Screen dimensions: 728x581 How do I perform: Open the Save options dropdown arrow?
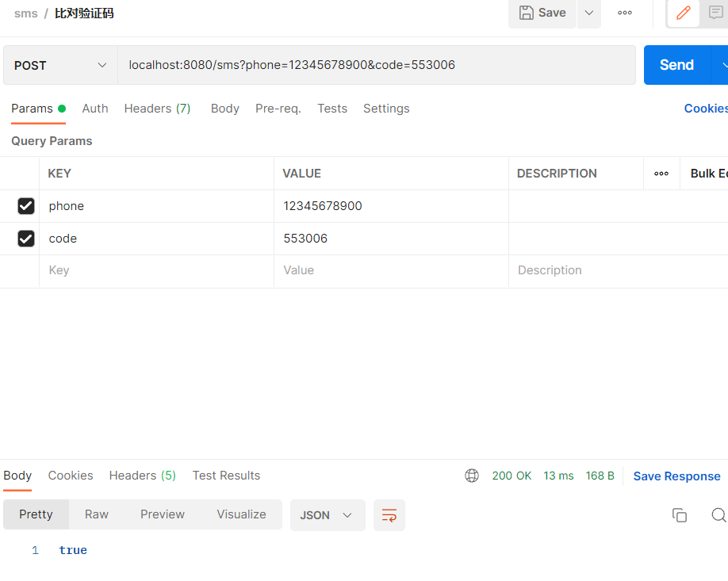pyautogui.click(x=588, y=13)
